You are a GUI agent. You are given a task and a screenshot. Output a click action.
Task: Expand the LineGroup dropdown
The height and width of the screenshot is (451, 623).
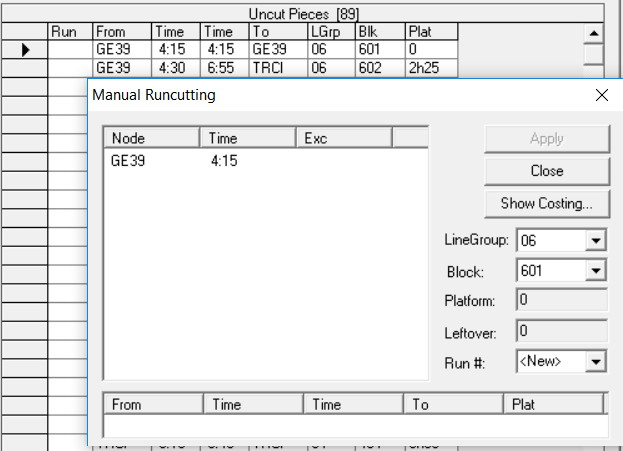point(595,240)
